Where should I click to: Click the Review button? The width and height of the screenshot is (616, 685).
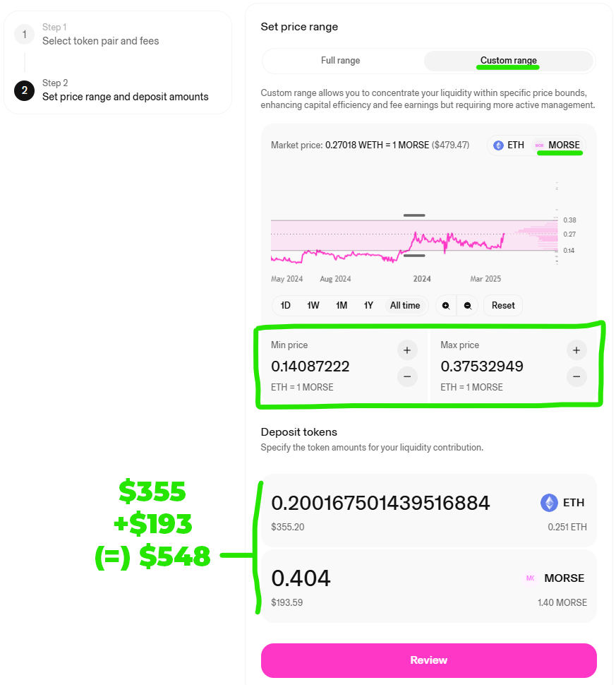click(x=429, y=660)
